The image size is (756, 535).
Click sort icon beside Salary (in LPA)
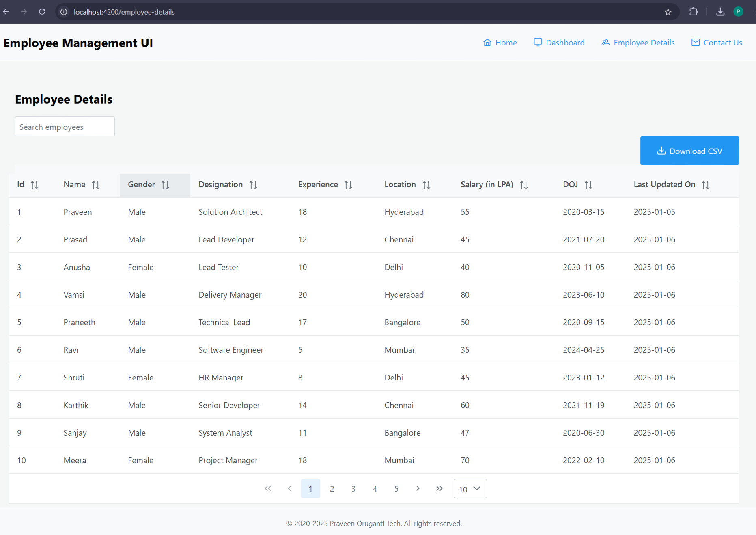[x=524, y=185]
